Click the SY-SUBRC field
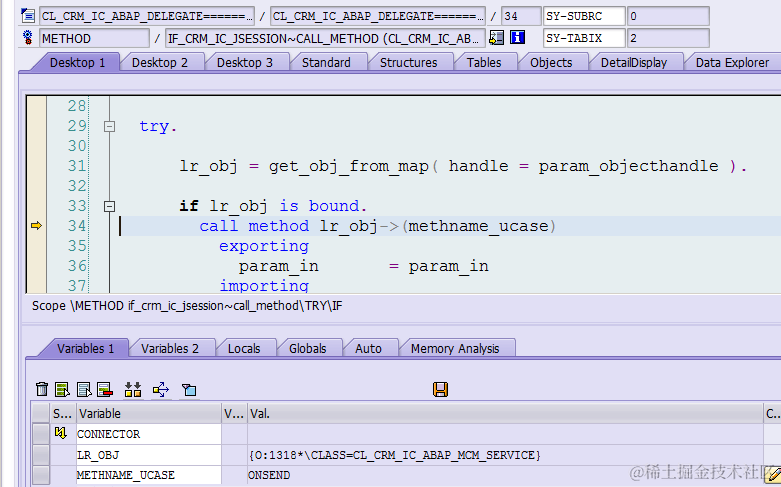 coord(584,16)
